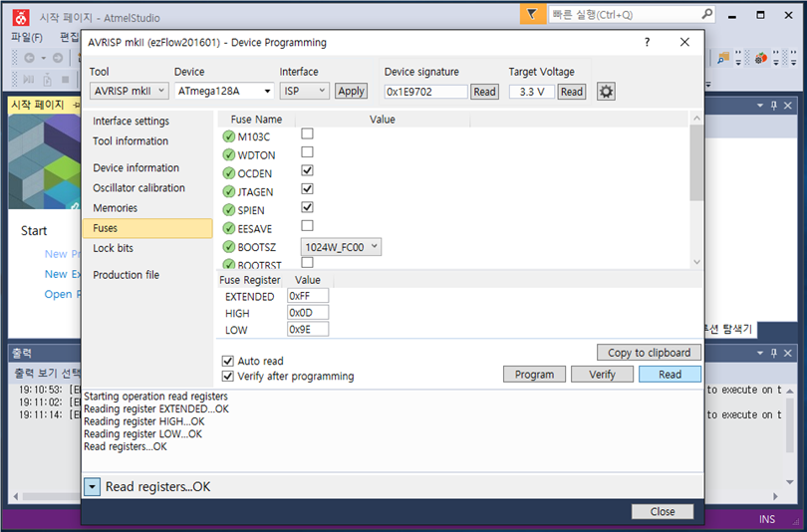Click the Program button

pos(534,374)
